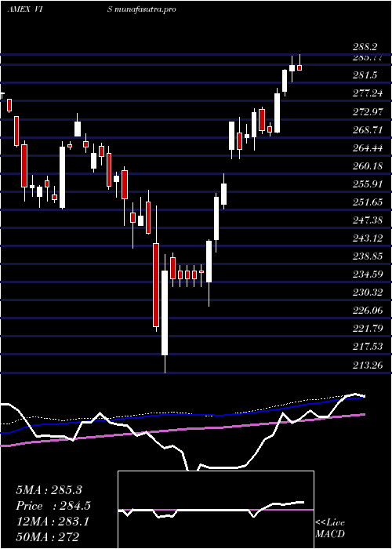Click the 217.53 price axis label
The image size is (392, 549).
point(368,347)
